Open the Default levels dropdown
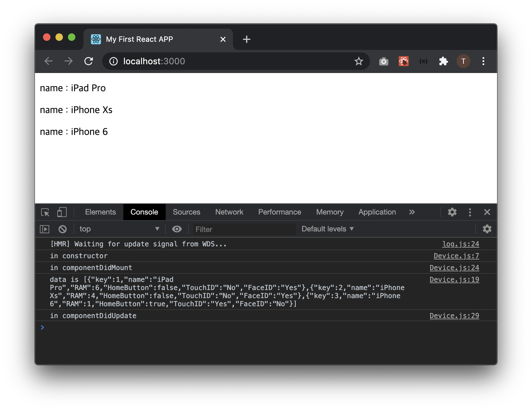Viewport: 532px width, 411px height. tap(328, 229)
